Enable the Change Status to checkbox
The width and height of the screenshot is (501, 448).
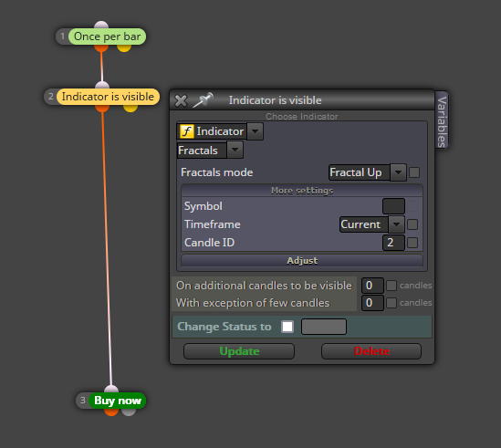point(287,327)
